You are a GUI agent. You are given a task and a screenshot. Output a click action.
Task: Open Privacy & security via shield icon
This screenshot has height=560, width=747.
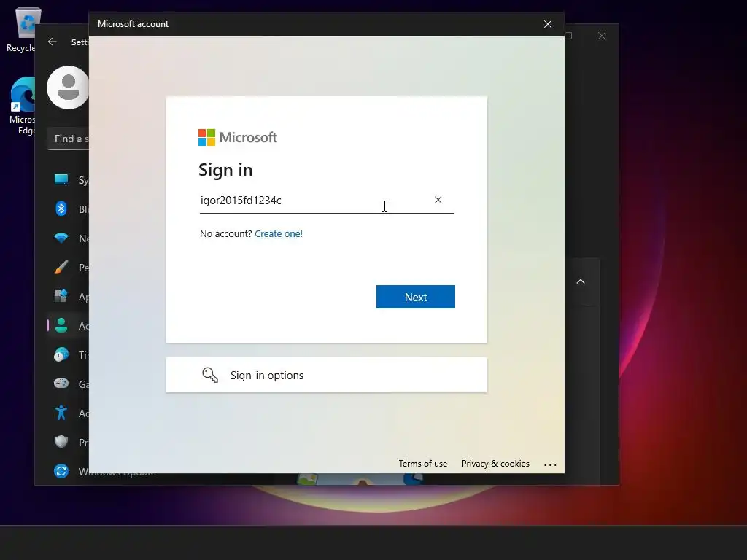point(61,442)
